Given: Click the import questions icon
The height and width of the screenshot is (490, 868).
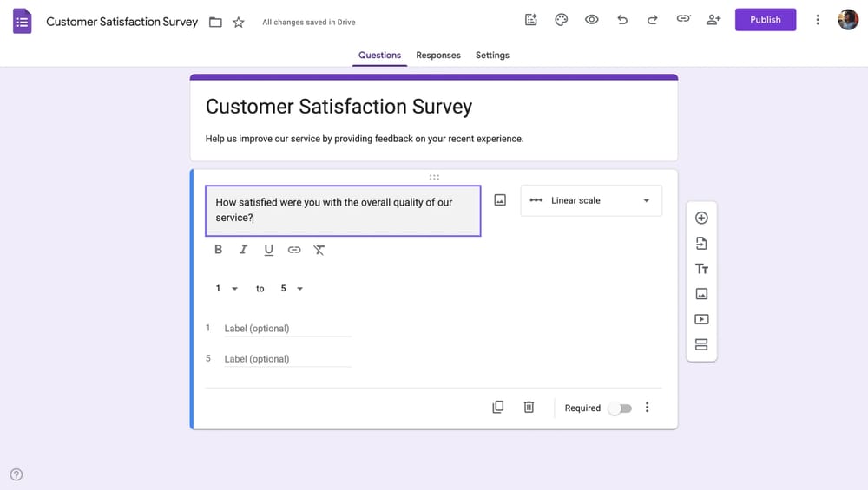Looking at the screenshot, I should pos(701,244).
